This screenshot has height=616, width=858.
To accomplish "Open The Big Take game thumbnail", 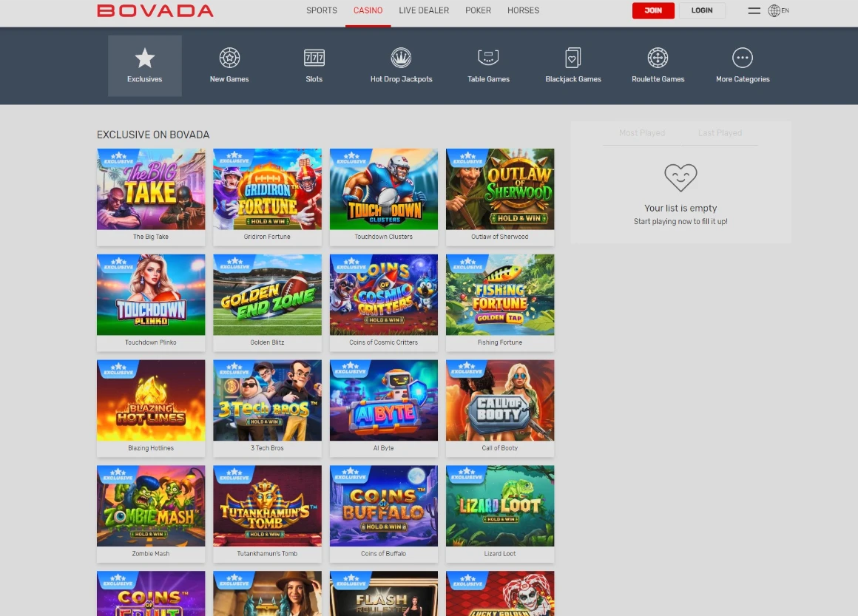I will 151,189.
